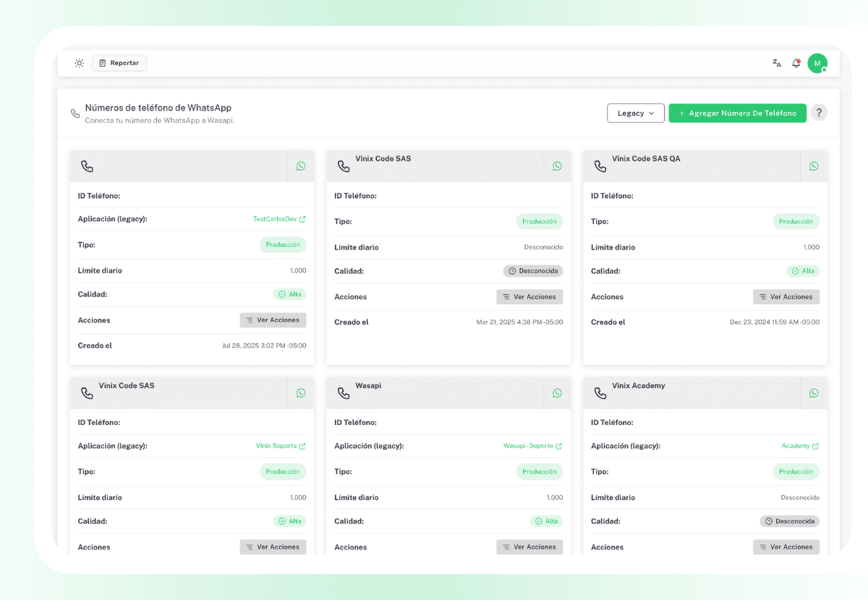Click the date Mar 21, 2025 4:38 PM -05:00
Viewport: 868px width, 600px height.
(x=519, y=322)
